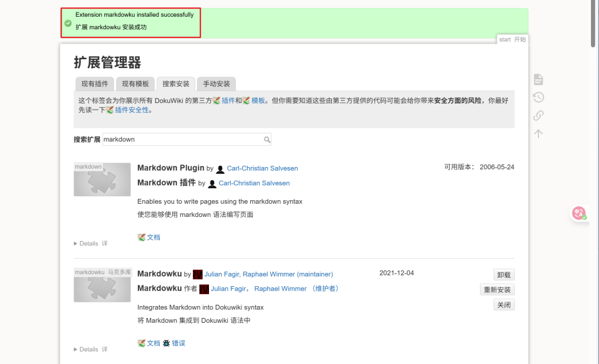The image size is (599, 364).
Task: Open old revisions via the history clock icon
Action: [x=538, y=97]
